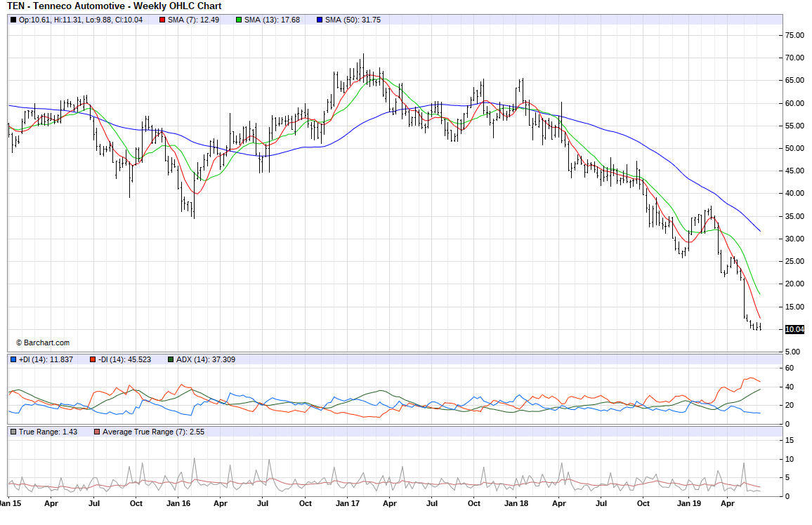Viewport: 812px width, 525px height.
Task: Click the Jan 16 date axis label
Action: [178, 503]
